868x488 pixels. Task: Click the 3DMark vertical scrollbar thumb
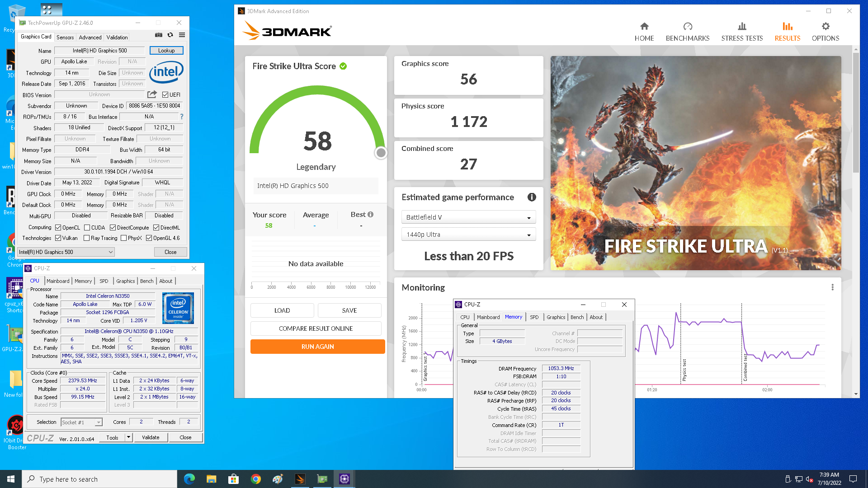coord(856,112)
